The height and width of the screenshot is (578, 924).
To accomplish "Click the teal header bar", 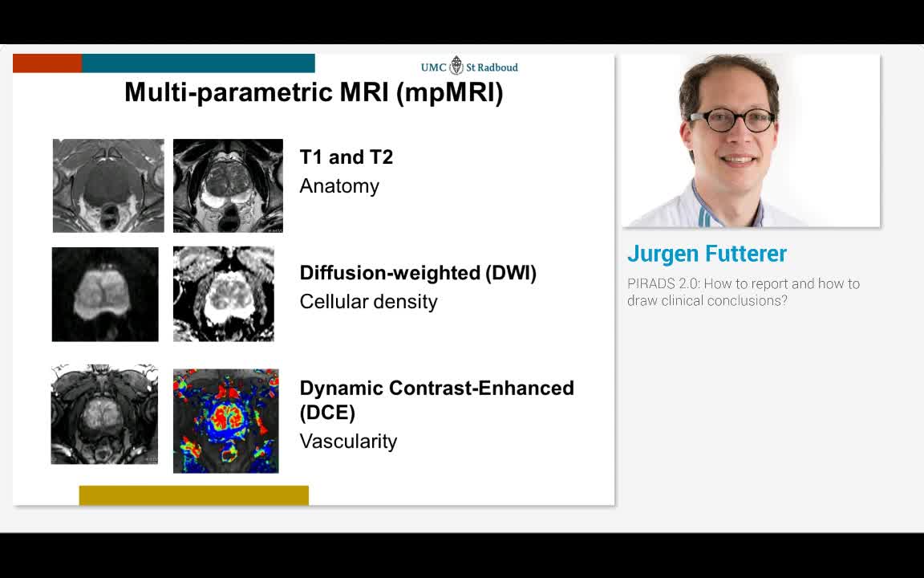I will click(x=198, y=63).
